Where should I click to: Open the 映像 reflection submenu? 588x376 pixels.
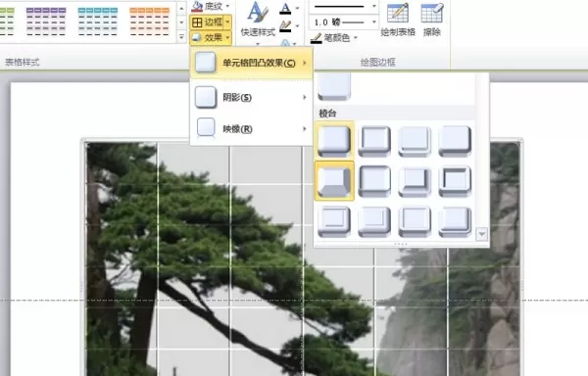point(251,129)
